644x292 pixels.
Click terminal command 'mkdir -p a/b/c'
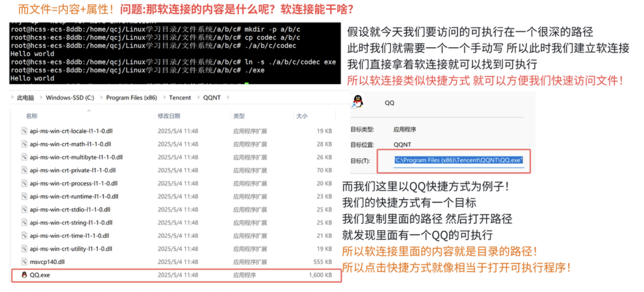tap(272, 29)
